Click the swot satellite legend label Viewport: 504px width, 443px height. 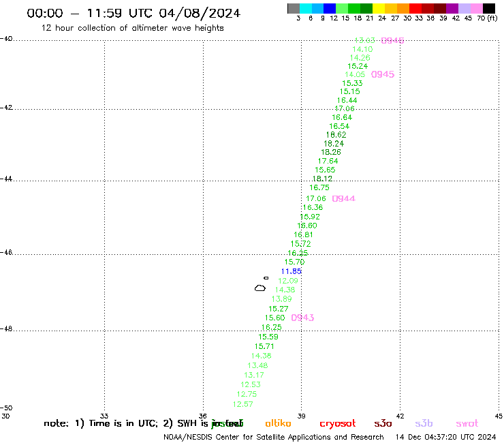(467, 424)
